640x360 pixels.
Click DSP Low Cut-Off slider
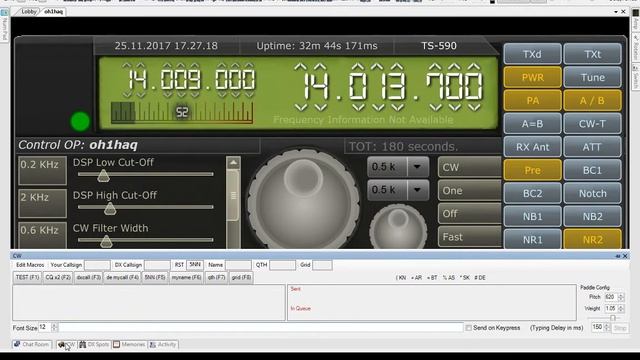coord(145,175)
